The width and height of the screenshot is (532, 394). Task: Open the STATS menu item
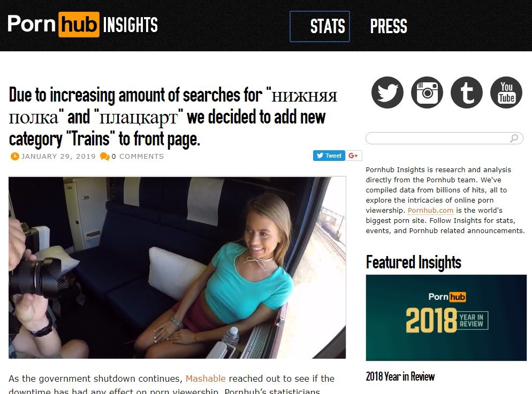point(320,26)
